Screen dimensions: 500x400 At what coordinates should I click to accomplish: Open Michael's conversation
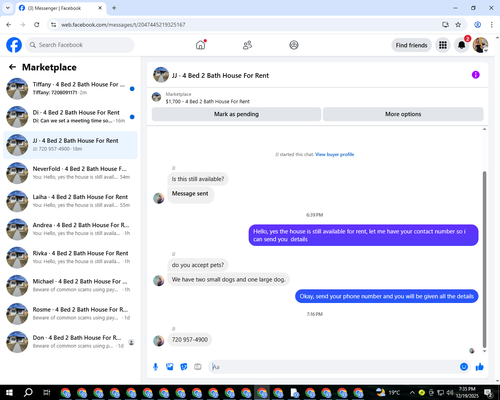tap(70, 286)
